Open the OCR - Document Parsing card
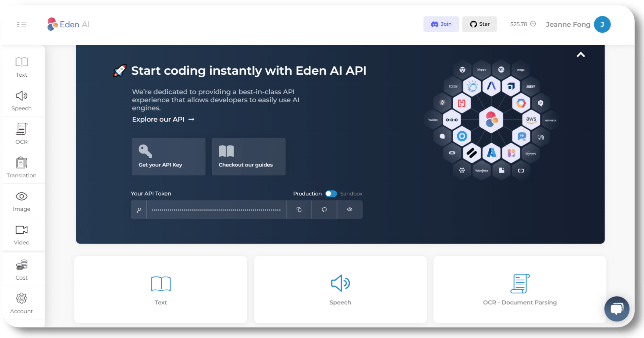Viewport: 644px width, 338px height. [520, 289]
